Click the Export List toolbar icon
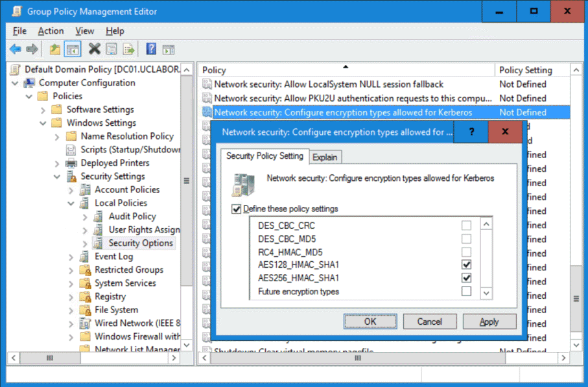588x387 pixels. click(x=128, y=49)
